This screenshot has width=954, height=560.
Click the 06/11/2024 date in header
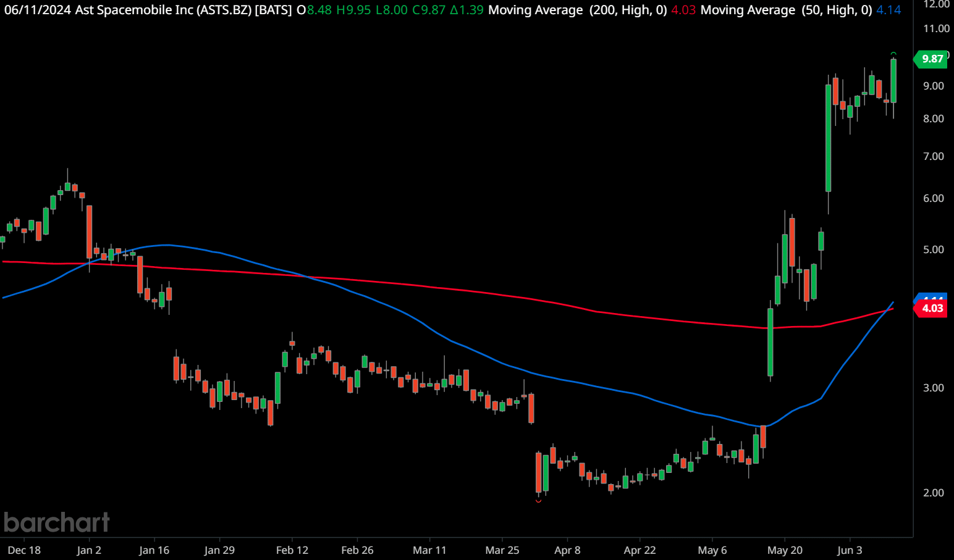[x=38, y=10]
